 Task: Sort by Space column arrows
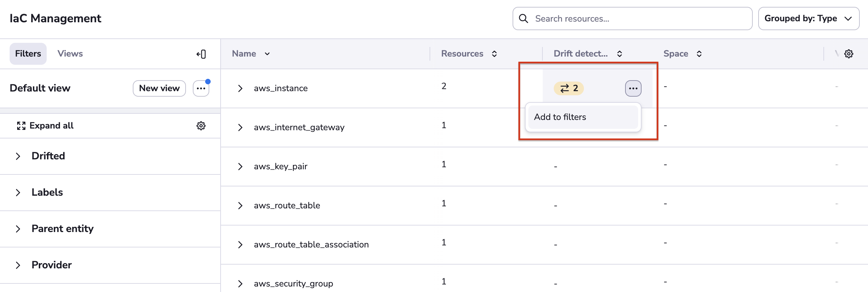click(699, 54)
